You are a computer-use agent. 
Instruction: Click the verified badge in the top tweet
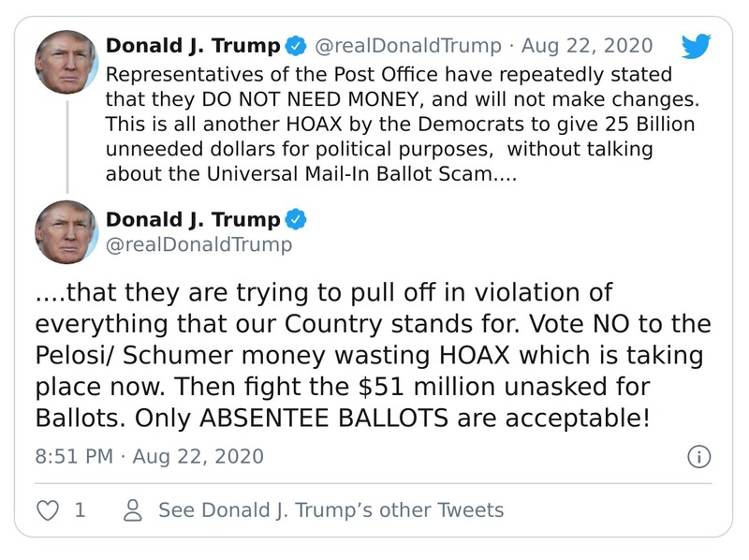pos(295,46)
